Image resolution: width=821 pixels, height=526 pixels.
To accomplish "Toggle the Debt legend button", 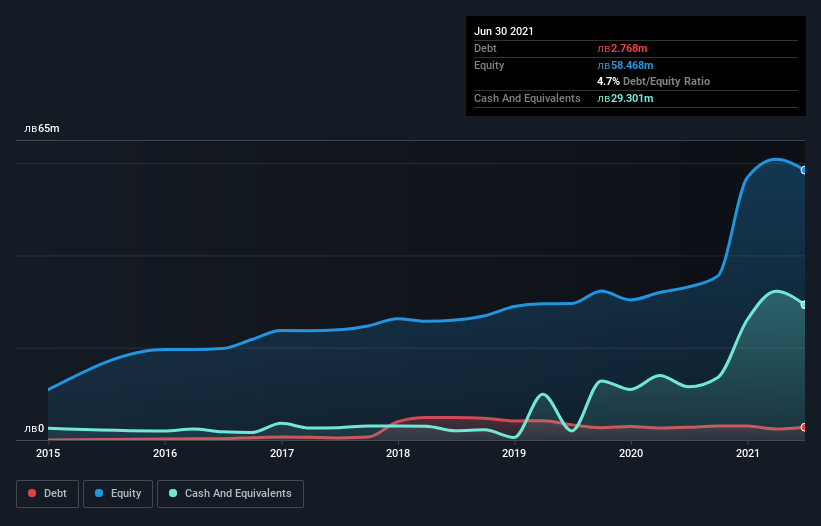I will point(47,494).
